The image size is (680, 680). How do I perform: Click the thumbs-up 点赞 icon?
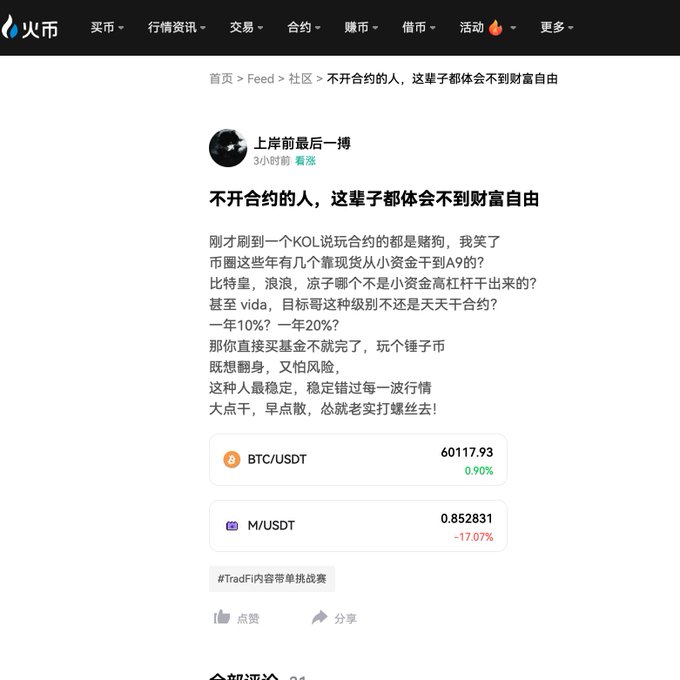(x=222, y=617)
